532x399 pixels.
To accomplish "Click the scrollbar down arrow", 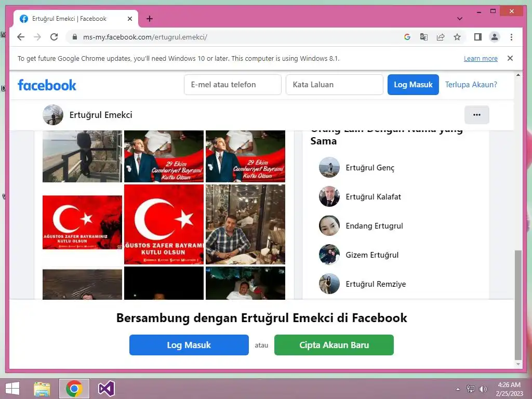I will point(518,364).
